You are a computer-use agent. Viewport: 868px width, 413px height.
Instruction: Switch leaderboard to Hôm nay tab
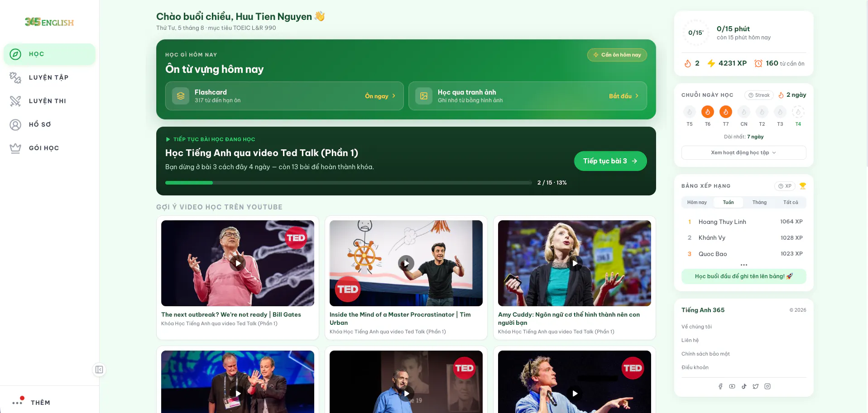pos(697,202)
